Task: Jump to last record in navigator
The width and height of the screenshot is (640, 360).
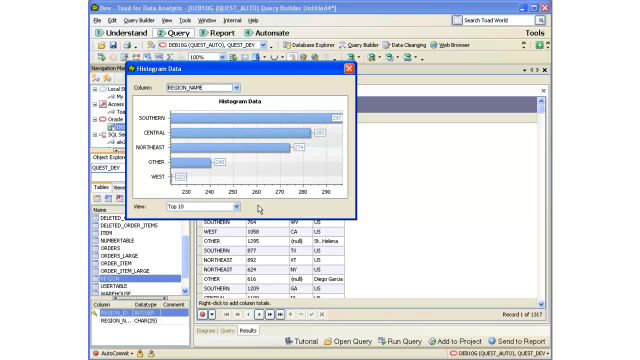Action: (x=280, y=314)
